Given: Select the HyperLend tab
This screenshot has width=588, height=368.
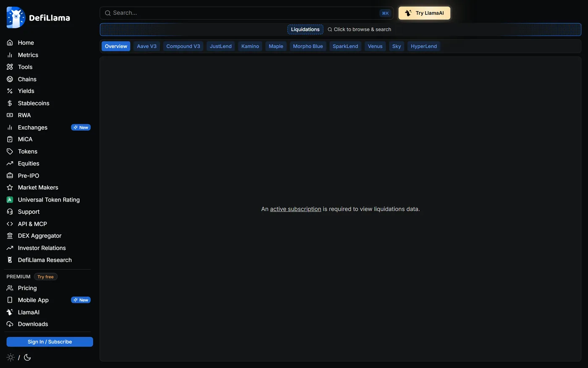Looking at the screenshot, I should click(424, 46).
